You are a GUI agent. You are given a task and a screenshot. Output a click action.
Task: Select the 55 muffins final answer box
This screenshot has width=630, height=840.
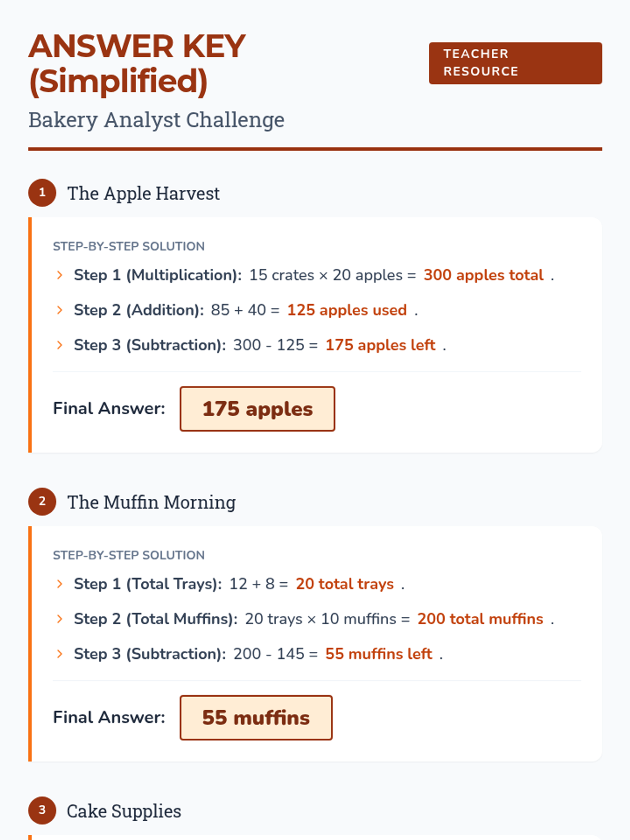pyautogui.click(x=256, y=718)
